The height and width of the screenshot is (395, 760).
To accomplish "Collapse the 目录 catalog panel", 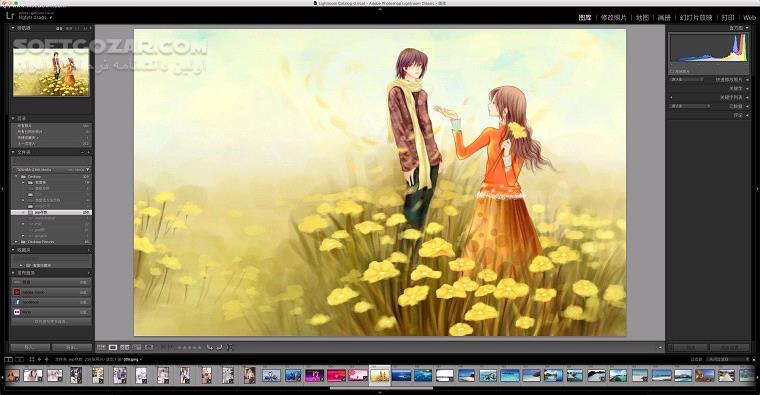I will tap(13, 118).
